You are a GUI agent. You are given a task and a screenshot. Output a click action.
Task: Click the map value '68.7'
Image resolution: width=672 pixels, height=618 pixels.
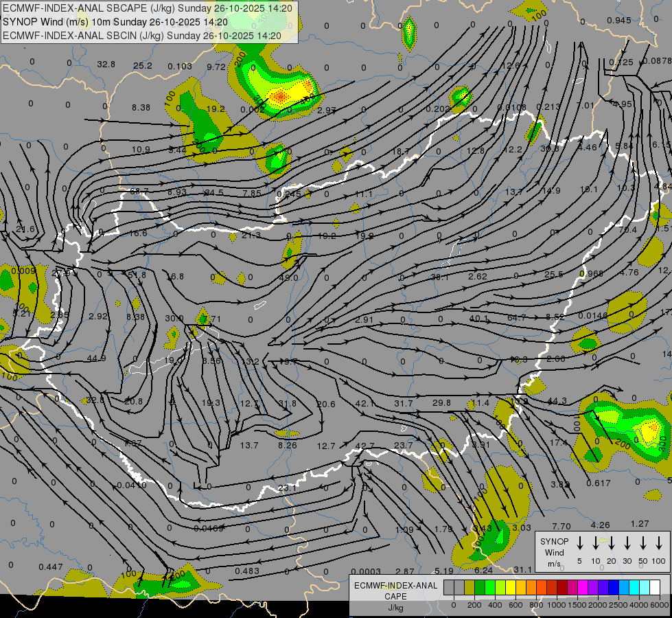[x=139, y=191]
